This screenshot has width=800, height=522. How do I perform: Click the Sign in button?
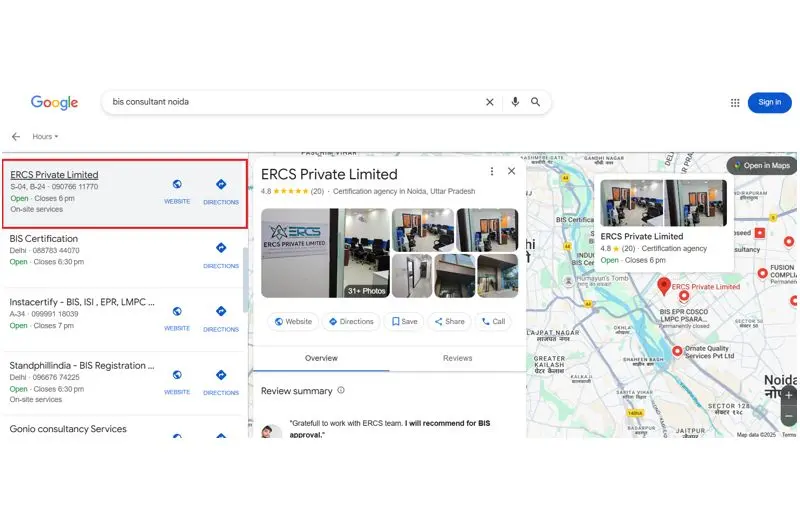[769, 102]
